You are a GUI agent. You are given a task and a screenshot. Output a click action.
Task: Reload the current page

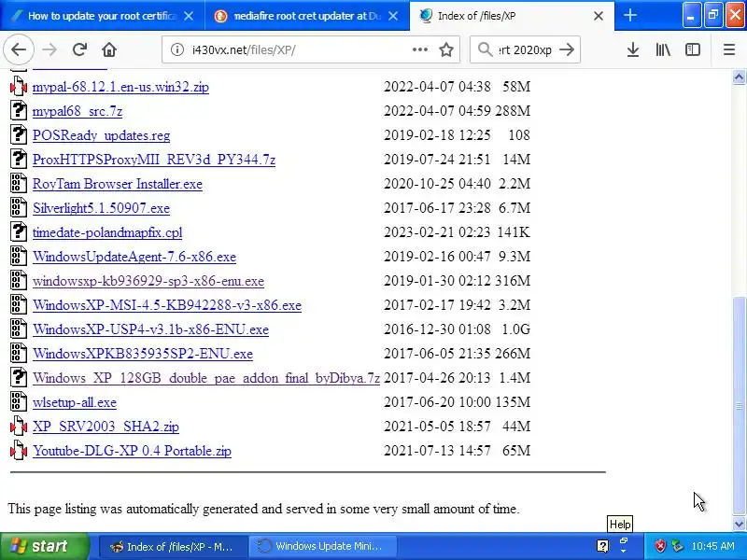(x=79, y=49)
